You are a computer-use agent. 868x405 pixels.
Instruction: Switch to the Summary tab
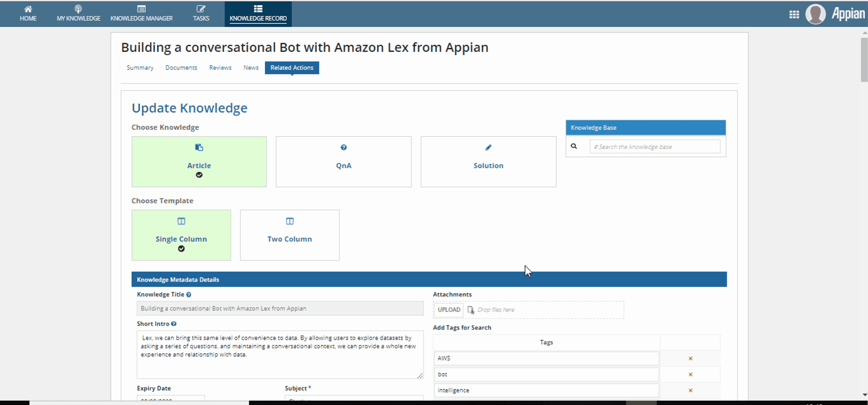[140, 67]
